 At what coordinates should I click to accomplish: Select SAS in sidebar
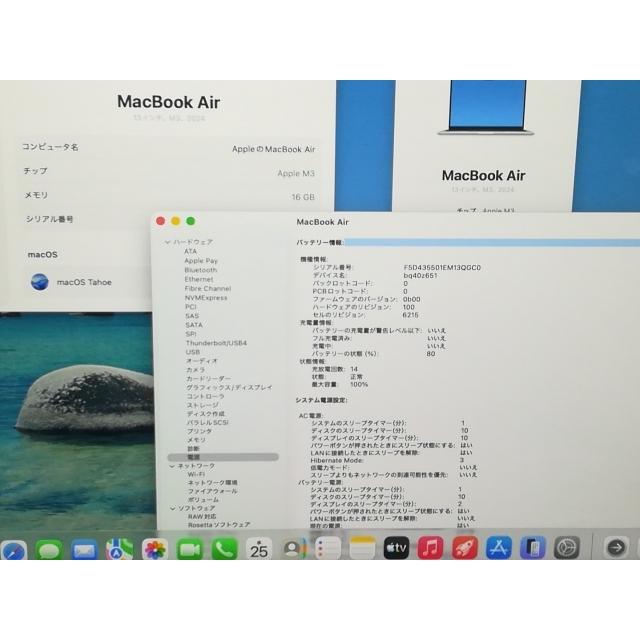click(192, 316)
